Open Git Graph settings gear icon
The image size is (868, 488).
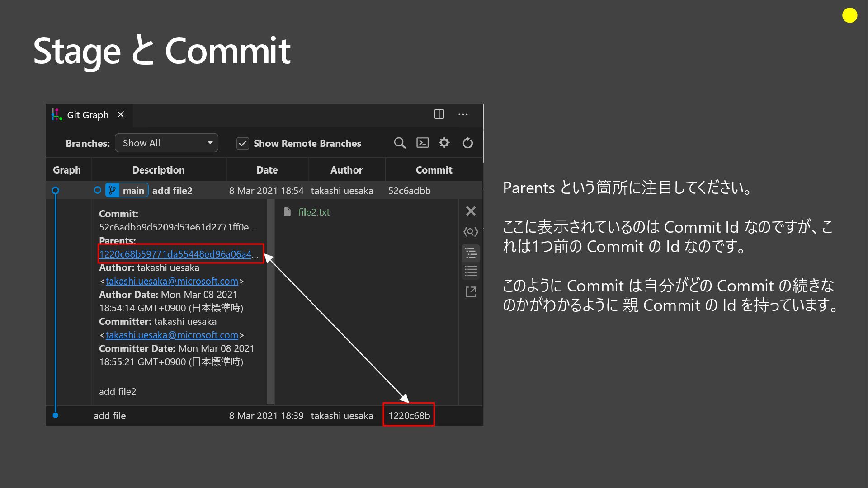point(444,143)
